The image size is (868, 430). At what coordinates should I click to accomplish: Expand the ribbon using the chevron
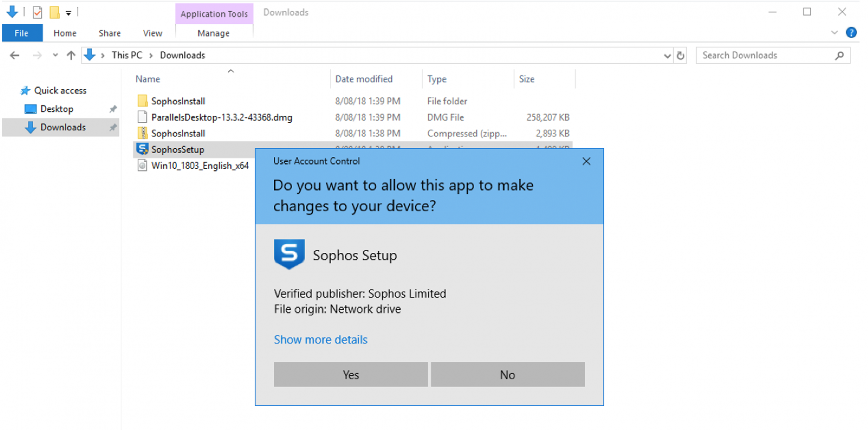click(834, 33)
